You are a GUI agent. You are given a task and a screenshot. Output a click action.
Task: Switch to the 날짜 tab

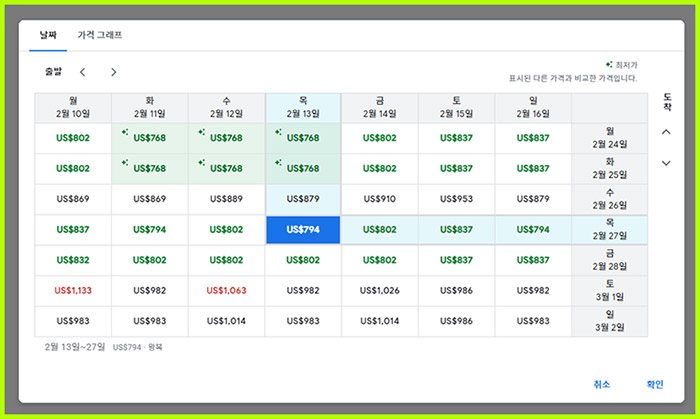(x=49, y=35)
